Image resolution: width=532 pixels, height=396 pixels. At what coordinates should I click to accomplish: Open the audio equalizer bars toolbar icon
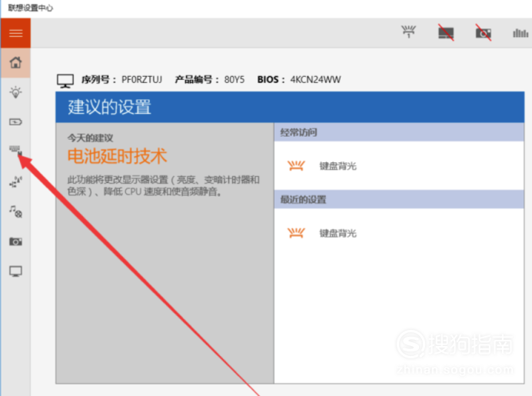[520, 33]
